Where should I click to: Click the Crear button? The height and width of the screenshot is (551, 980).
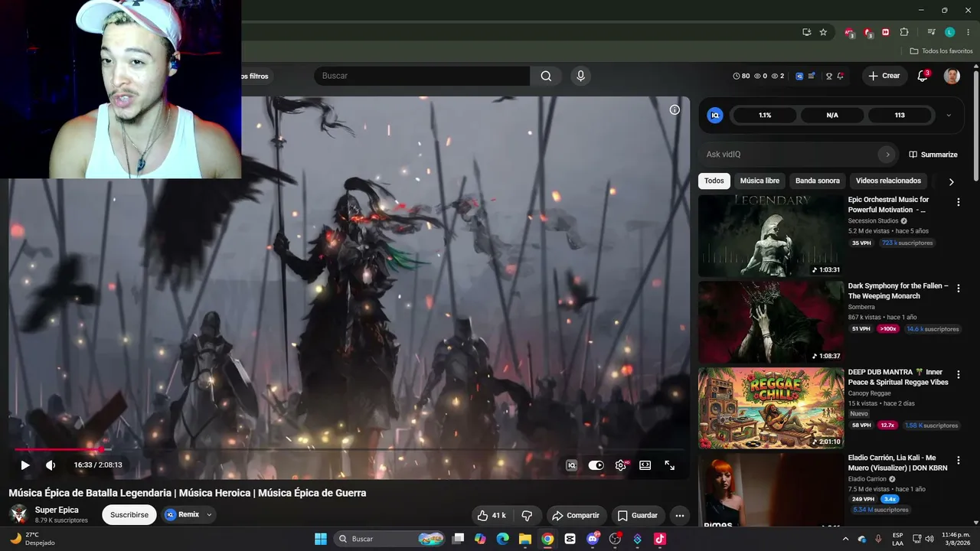click(x=884, y=76)
